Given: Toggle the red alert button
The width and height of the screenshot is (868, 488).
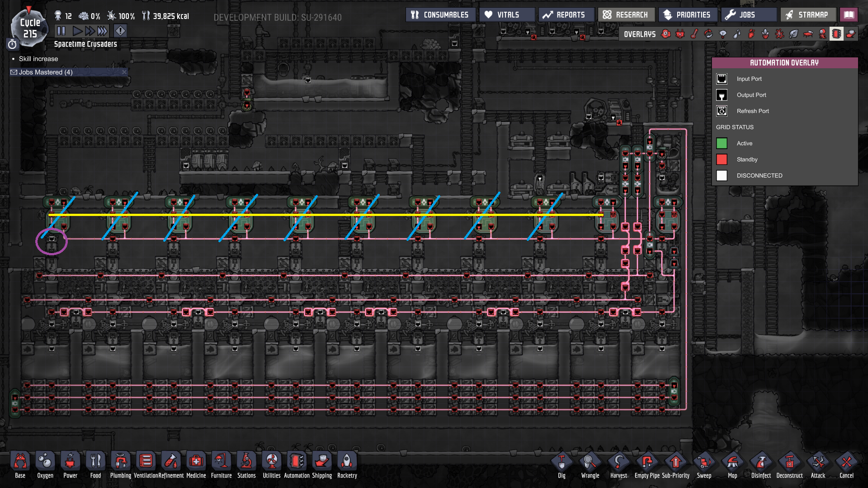Looking at the screenshot, I should tap(120, 31).
